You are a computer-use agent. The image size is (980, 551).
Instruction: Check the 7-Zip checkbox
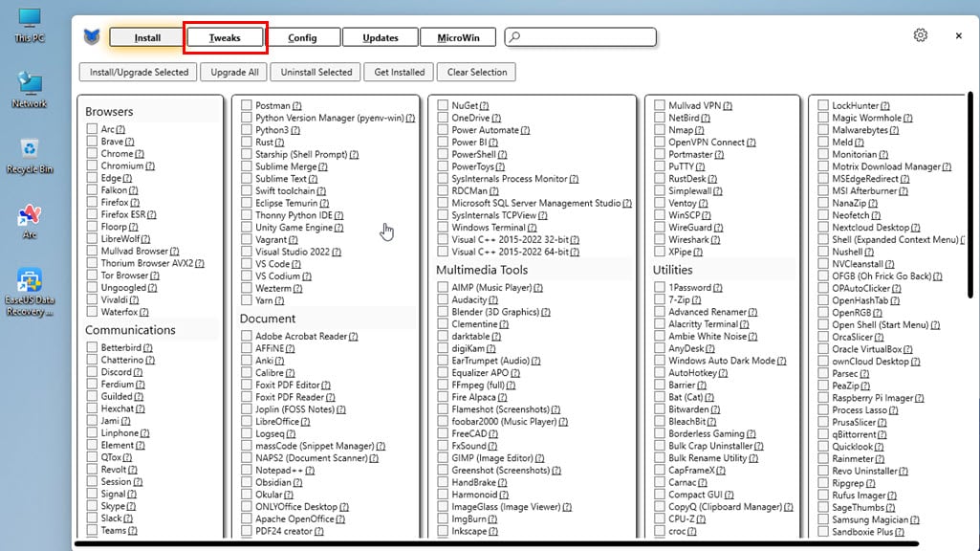click(x=660, y=299)
